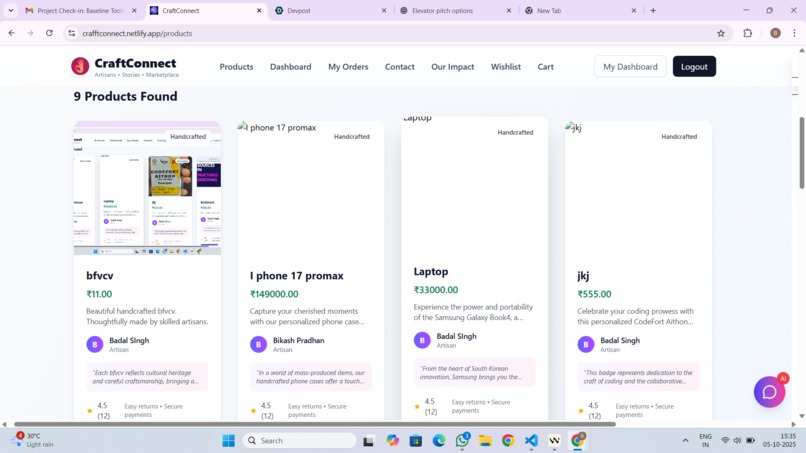The width and height of the screenshot is (806, 453).
Task: Close the Devpost tab
Action: pyautogui.click(x=383, y=10)
